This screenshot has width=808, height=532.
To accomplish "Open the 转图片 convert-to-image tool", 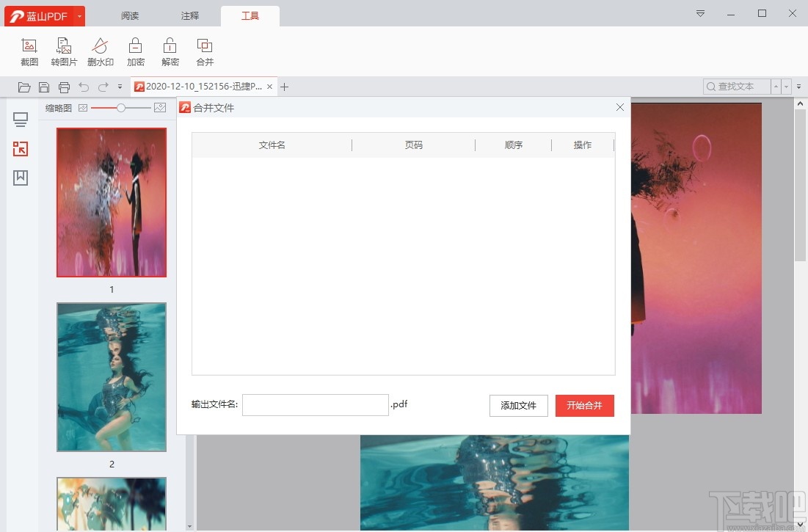I will click(x=64, y=50).
